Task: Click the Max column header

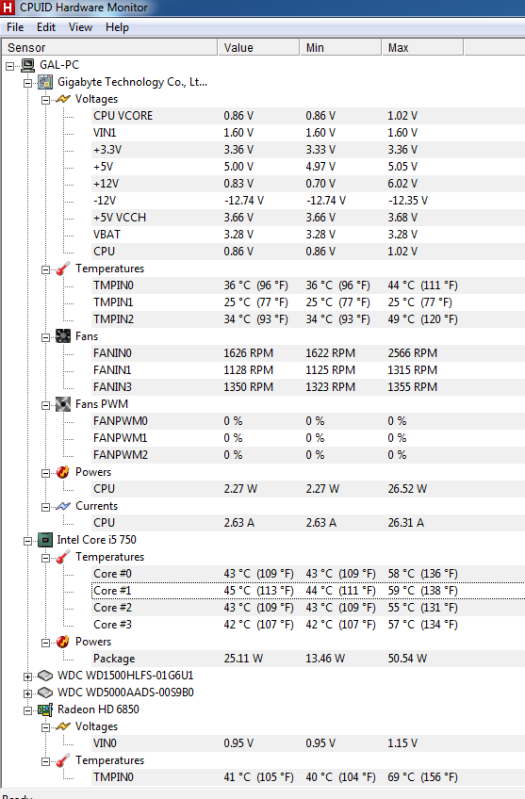Action: (x=422, y=47)
